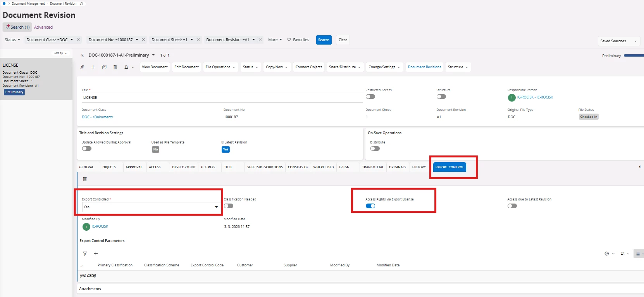The image size is (644, 297).
Task: Open the Document Revisions link
Action: click(424, 67)
